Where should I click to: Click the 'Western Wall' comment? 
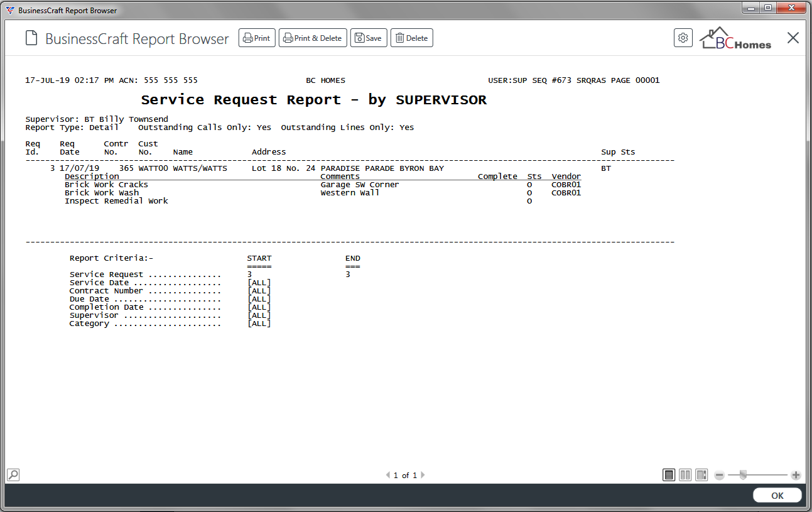pyautogui.click(x=350, y=193)
